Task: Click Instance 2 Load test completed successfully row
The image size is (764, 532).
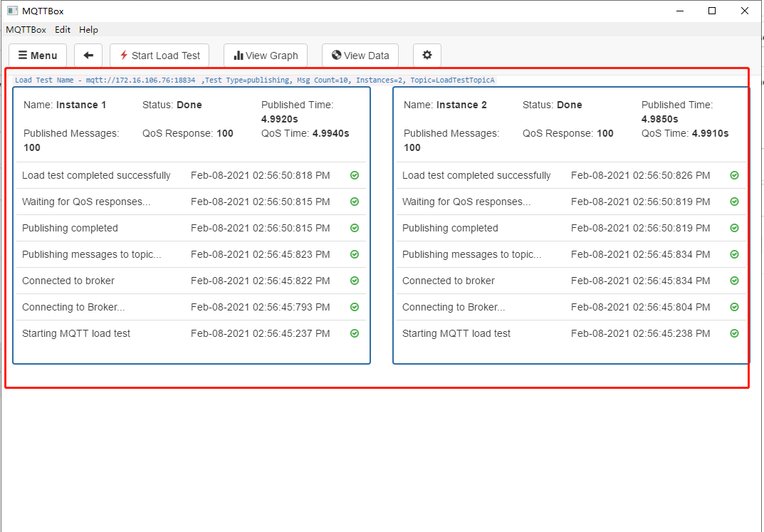Action: click(x=571, y=175)
